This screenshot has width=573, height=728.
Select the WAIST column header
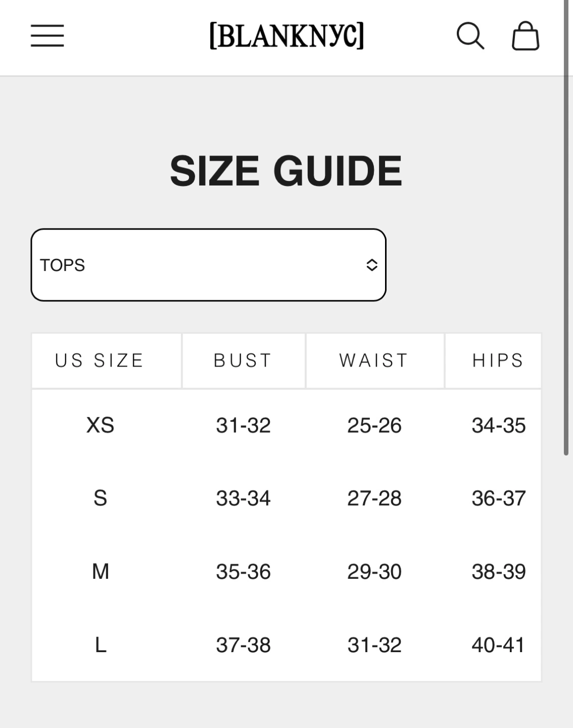coord(374,360)
